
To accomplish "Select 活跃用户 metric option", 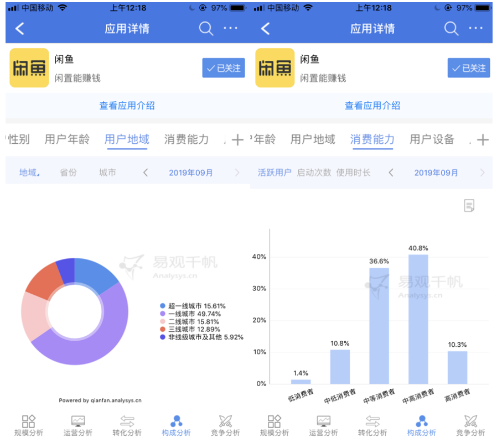I will (x=275, y=173).
